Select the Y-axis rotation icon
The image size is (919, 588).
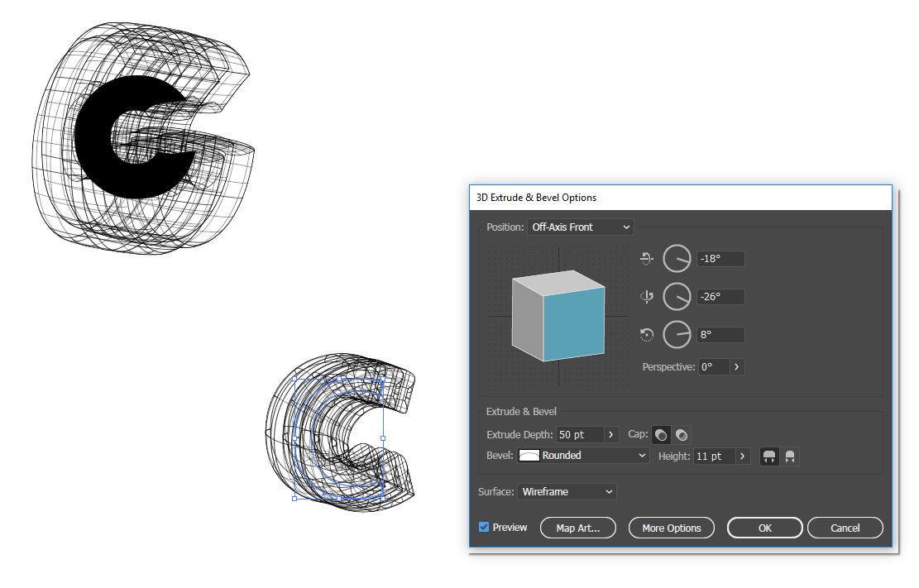click(x=648, y=298)
